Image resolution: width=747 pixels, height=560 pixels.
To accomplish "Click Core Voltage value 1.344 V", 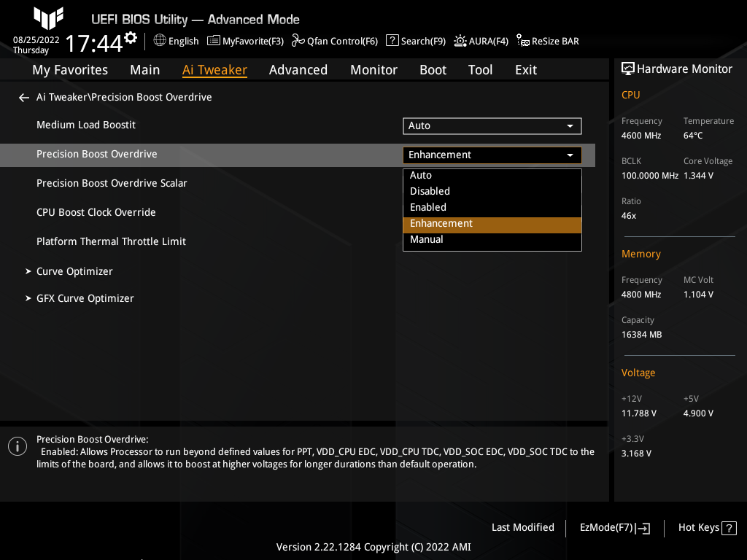I will [698, 176].
